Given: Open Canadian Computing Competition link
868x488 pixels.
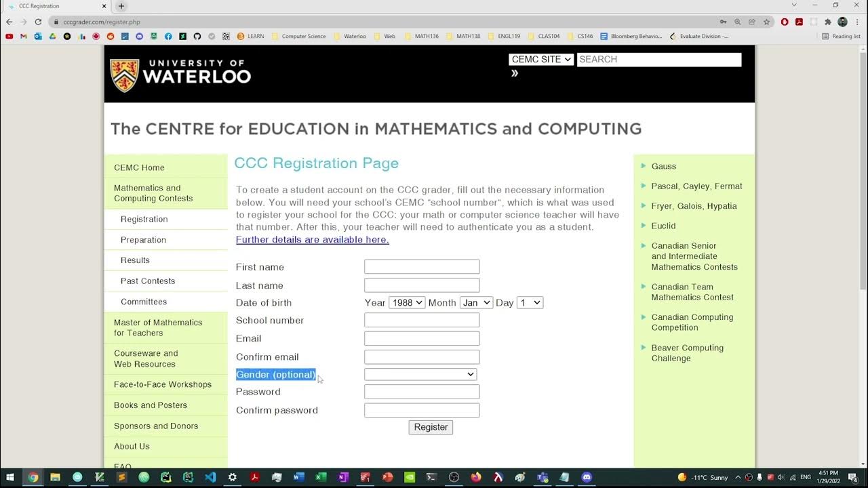Looking at the screenshot, I should (x=692, y=322).
